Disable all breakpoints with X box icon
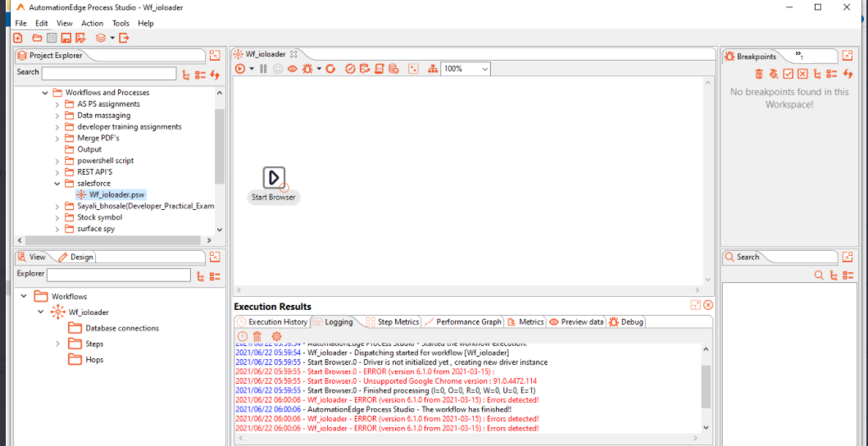The image size is (868, 446). click(802, 74)
